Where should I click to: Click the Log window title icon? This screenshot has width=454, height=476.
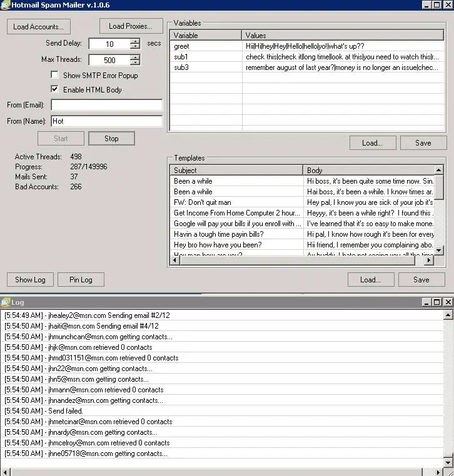(x=5, y=302)
